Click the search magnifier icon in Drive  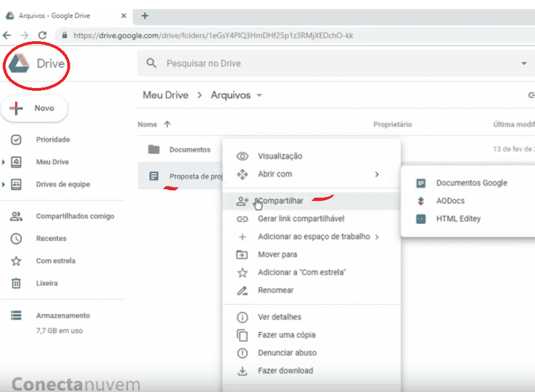pyautogui.click(x=151, y=63)
